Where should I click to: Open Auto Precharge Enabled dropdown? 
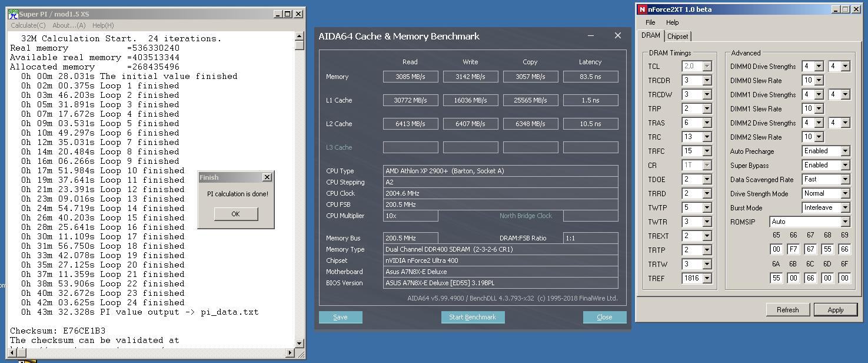point(845,151)
